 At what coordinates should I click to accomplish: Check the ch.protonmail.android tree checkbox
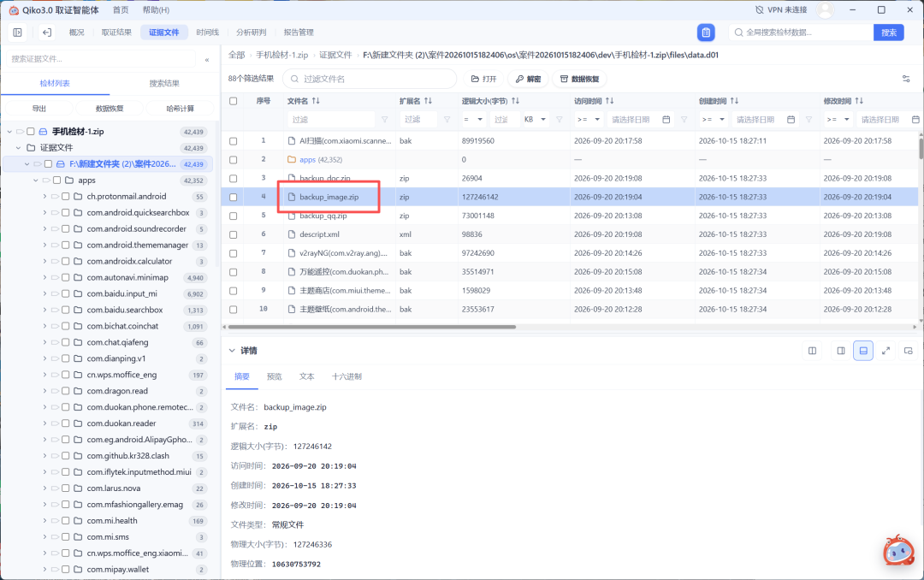[x=65, y=196]
